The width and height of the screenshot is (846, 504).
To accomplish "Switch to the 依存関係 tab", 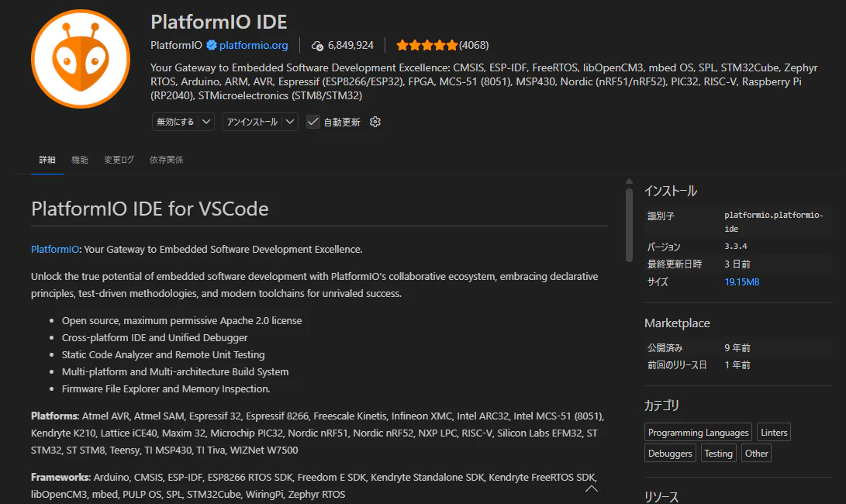I will (166, 160).
